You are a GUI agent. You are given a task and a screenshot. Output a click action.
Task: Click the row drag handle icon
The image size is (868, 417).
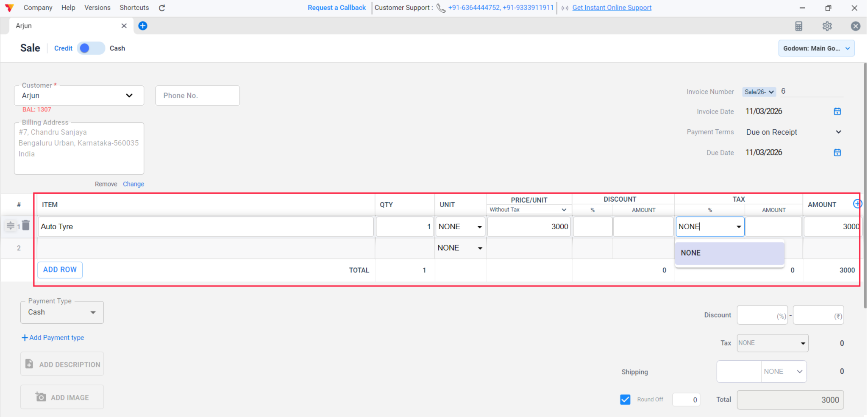(x=11, y=225)
